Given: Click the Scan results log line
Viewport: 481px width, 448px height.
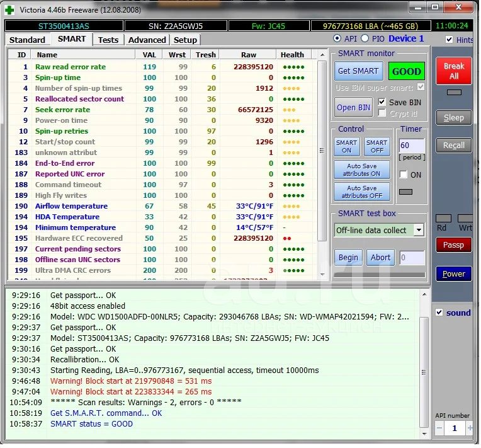Looking at the screenshot, I should point(145,402).
